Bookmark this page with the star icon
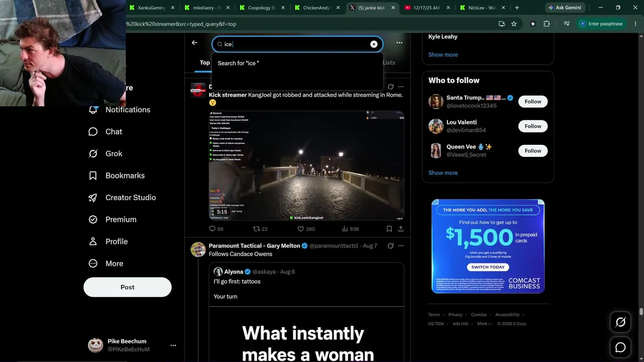Image resolution: width=644 pixels, height=362 pixels. point(514,24)
